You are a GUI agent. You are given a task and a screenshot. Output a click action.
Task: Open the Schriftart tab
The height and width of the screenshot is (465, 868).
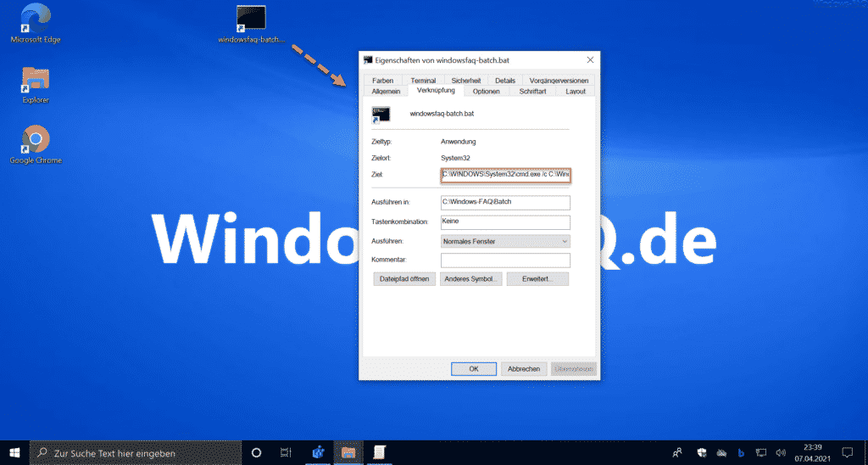(532, 92)
